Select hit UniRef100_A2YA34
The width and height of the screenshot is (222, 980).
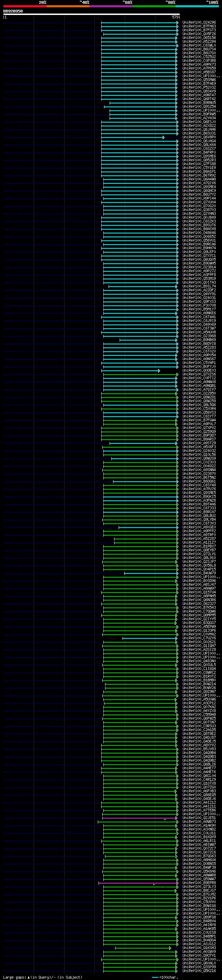(199, 118)
